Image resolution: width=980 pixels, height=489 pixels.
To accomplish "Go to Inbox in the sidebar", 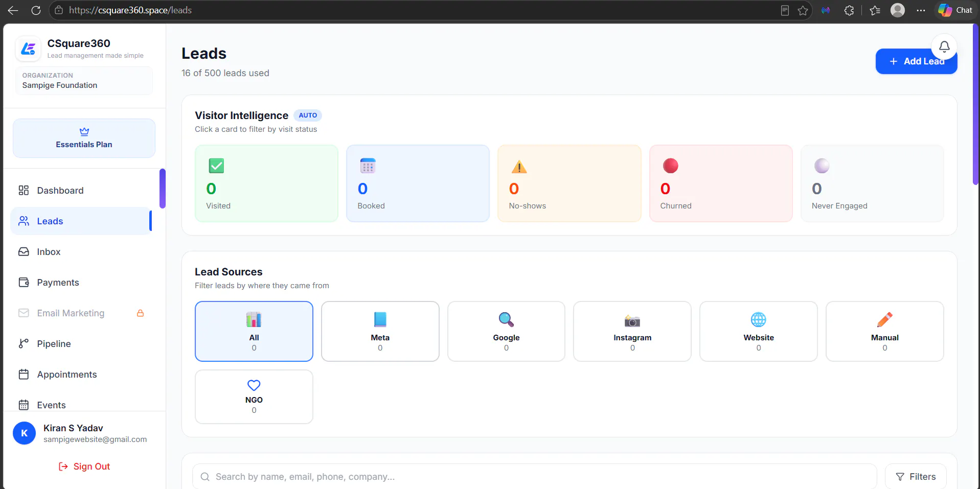I will pos(82,252).
